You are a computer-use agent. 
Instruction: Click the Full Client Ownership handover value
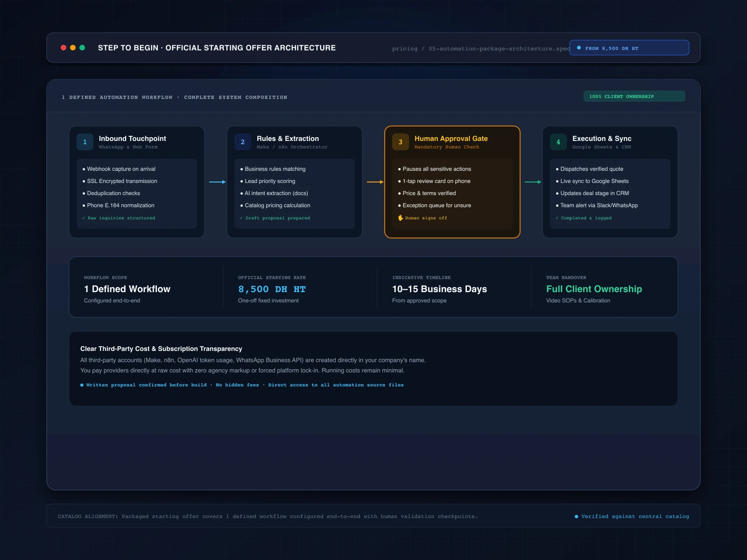(x=594, y=289)
